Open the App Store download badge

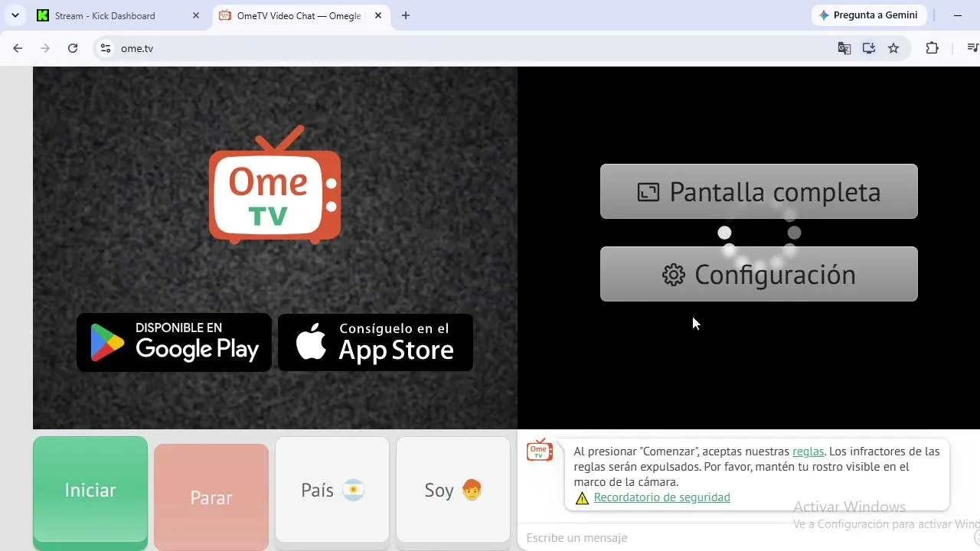coord(375,342)
